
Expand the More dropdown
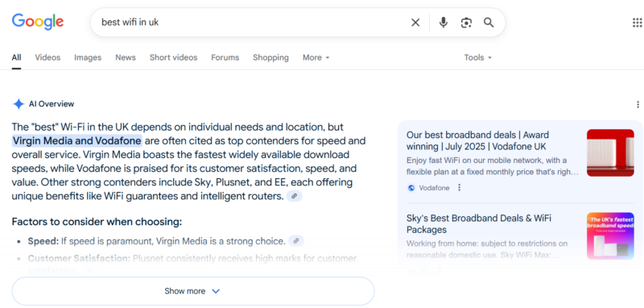pos(316,57)
